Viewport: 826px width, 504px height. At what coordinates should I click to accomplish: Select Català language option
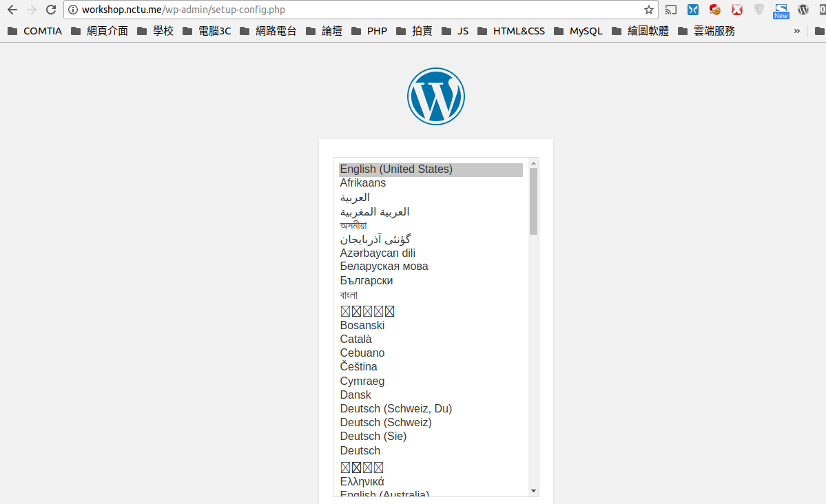[431, 339]
